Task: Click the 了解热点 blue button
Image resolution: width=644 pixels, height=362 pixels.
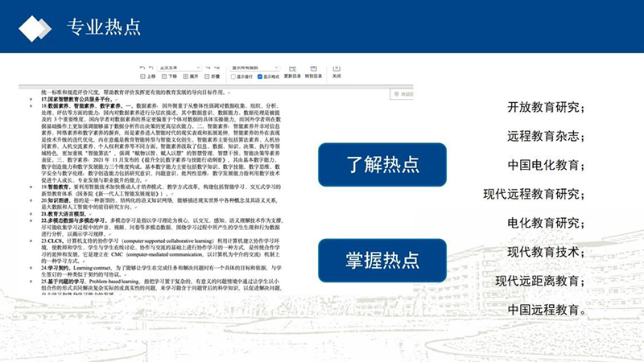Action: 382,166
